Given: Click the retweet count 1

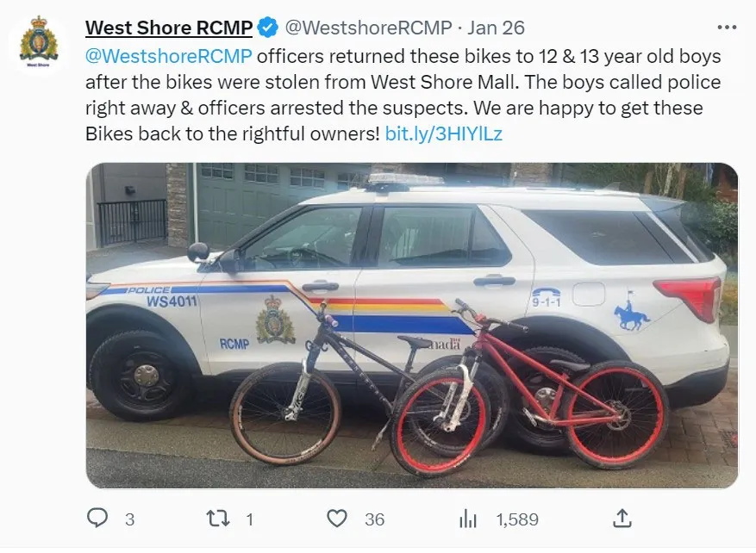Looking at the screenshot, I should tap(249, 519).
